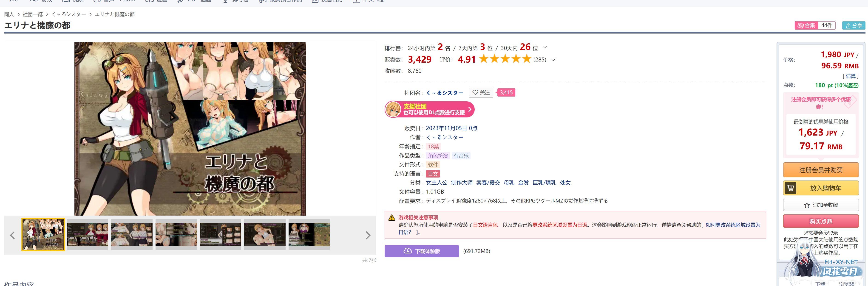
Task: Click the warning triangle icon beside 游戏相关注意事项
Action: tap(391, 218)
